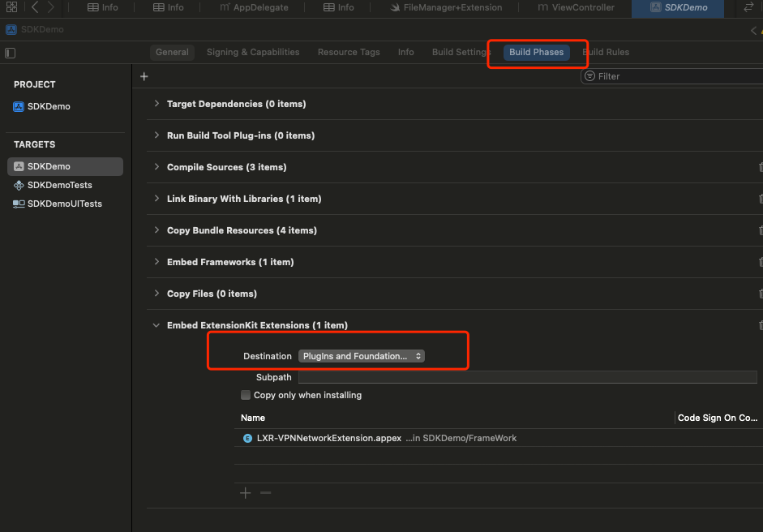Image resolution: width=763 pixels, height=532 pixels.
Task: Collapse Embed ExtensionKit Extensions phase
Action: [x=156, y=325]
